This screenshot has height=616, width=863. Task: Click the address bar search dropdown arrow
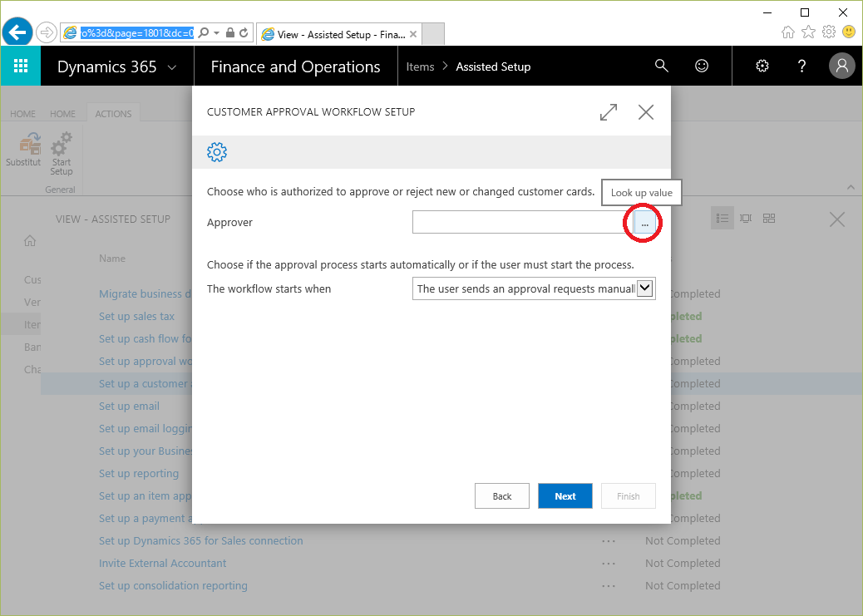coord(217,33)
